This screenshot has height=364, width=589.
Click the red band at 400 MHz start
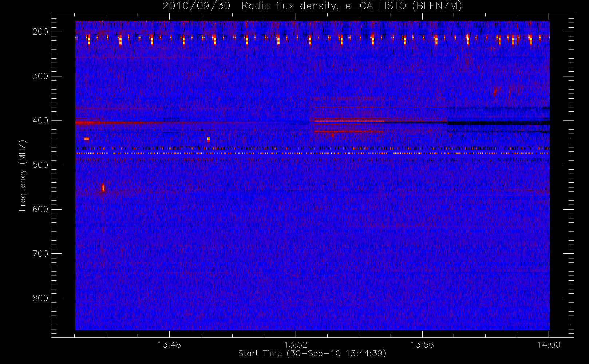[87, 123]
